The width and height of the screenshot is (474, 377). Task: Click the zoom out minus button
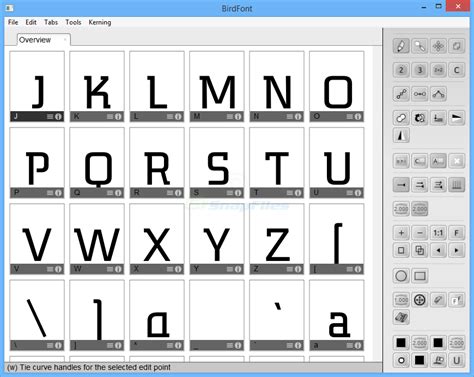[420, 233]
